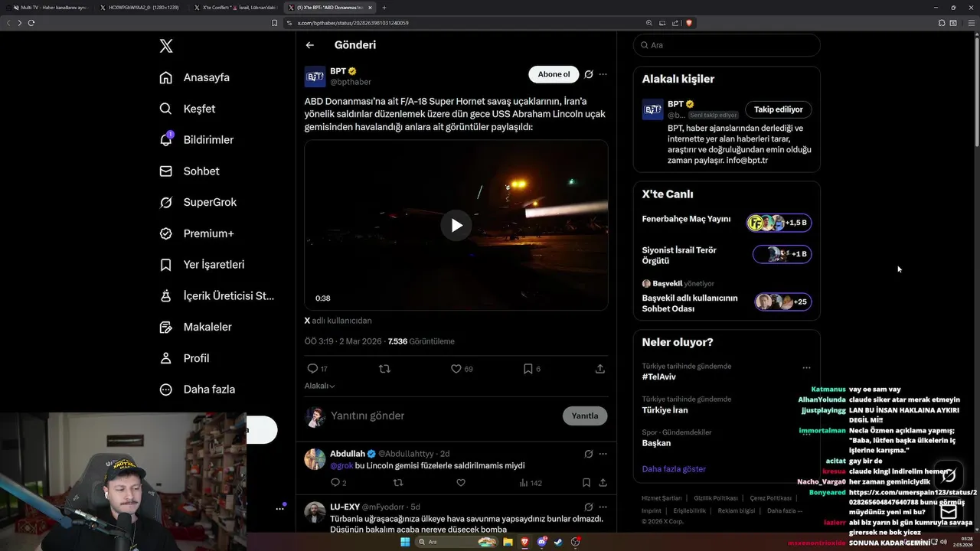Open File Explorer in taskbar
The image size is (980, 551).
(507, 542)
